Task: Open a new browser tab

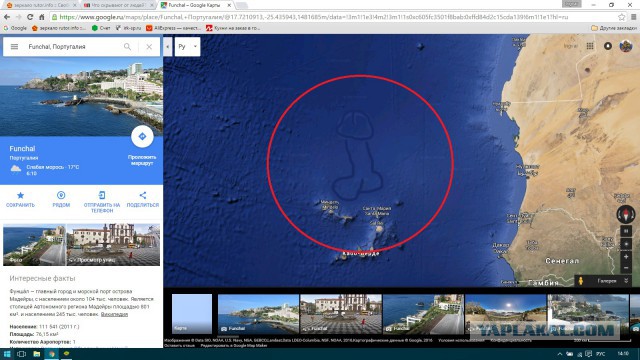Action: 242,5
